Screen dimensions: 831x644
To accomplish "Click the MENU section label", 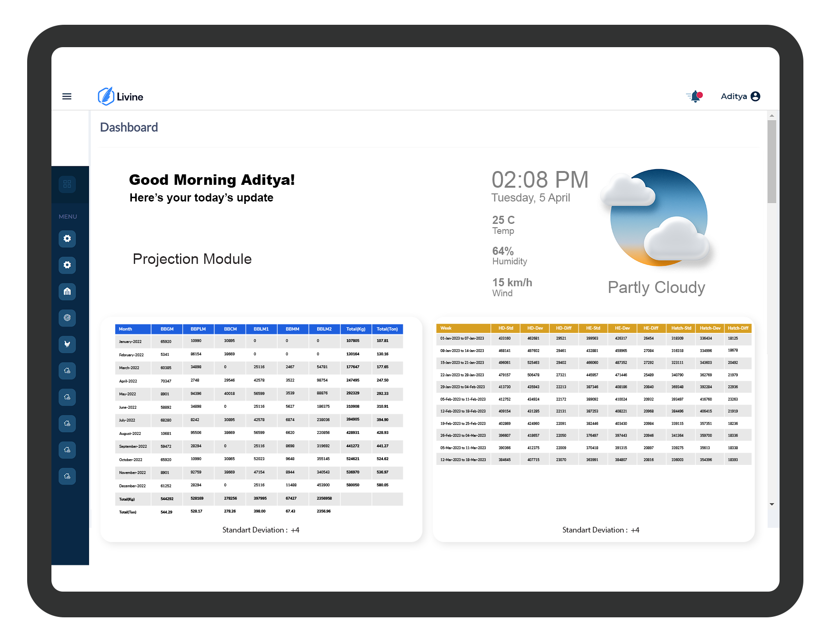I will [68, 216].
